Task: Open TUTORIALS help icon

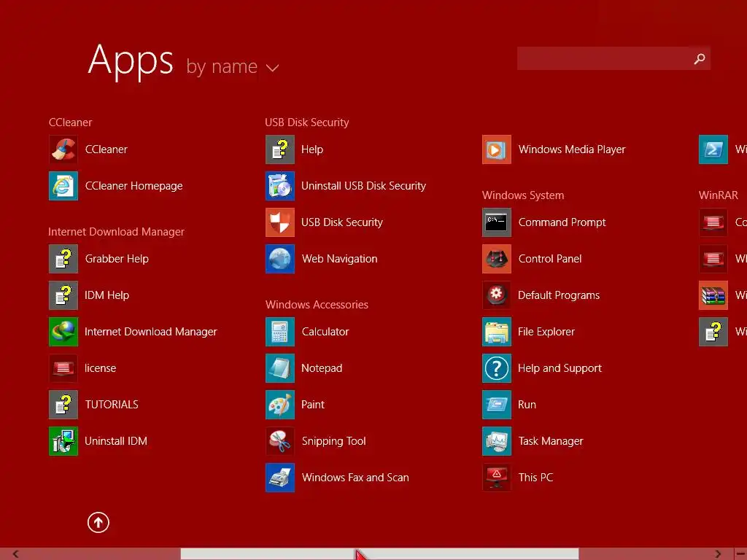Action: [x=63, y=405]
